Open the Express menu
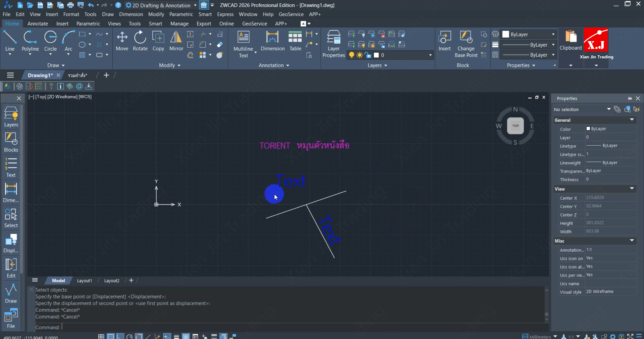 pos(225,14)
